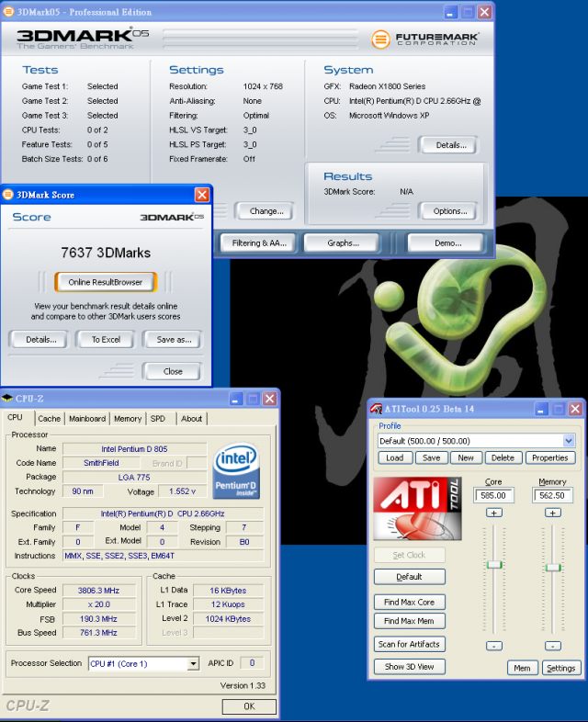Click the Online ResultBrowser button
This screenshot has height=722, width=588.
click(106, 282)
